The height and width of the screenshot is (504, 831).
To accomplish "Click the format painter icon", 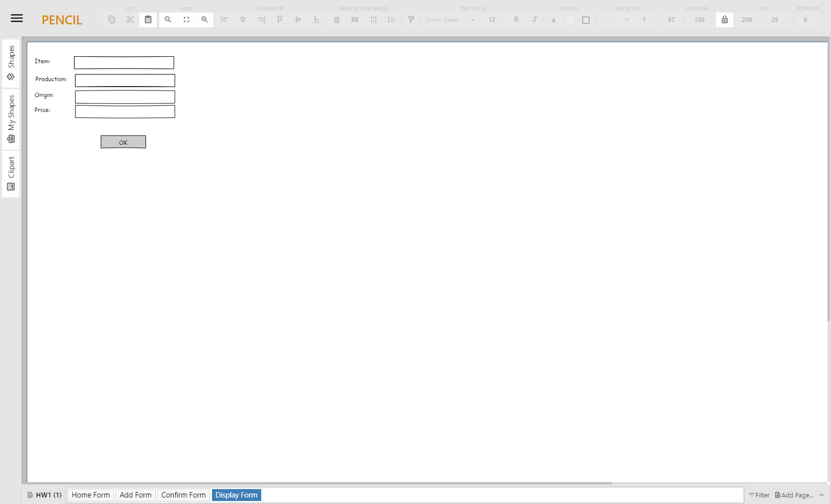I will click(411, 20).
